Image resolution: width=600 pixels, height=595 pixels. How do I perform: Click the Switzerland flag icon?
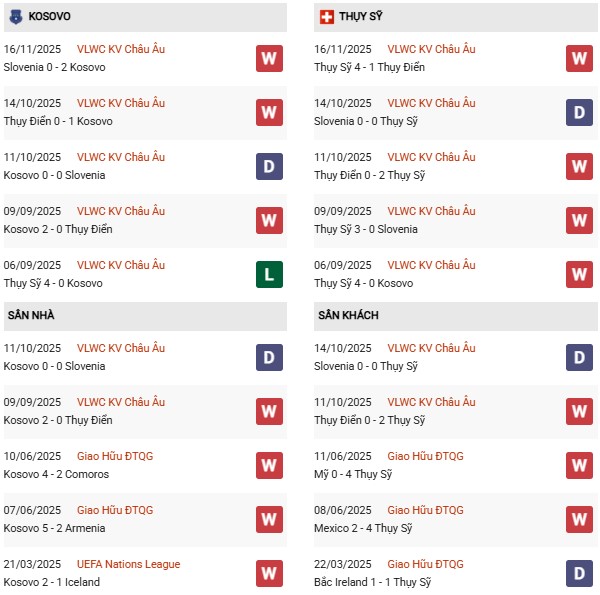tap(327, 17)
